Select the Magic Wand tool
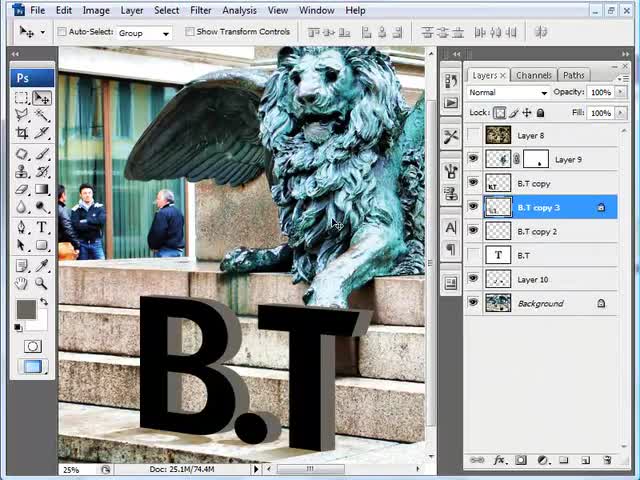Viewport: 640px width, 480px height. click(x=42, y=116)
